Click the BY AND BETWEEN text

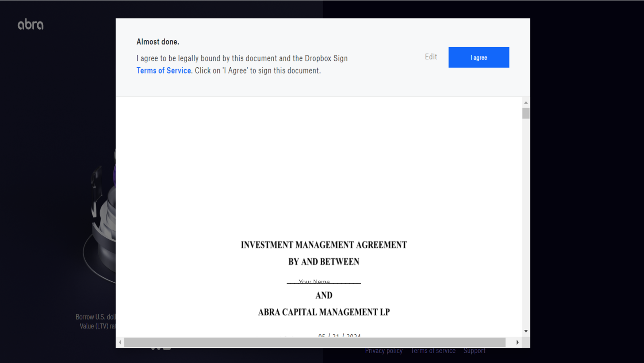[x=324, y=262]
